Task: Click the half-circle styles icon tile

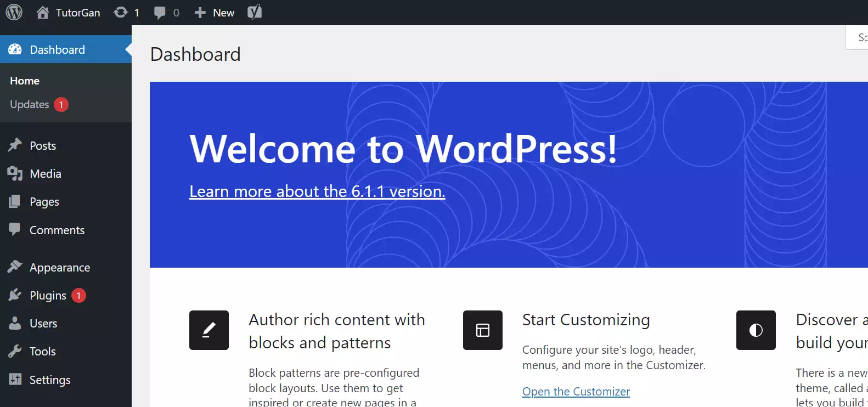Action: point(756,330)
